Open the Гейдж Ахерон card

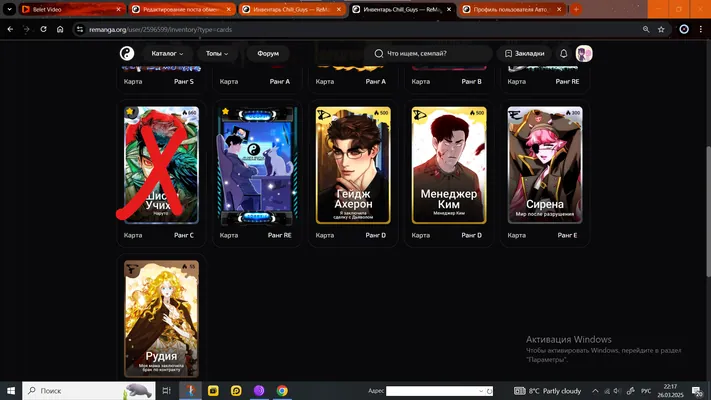point(353,165)
